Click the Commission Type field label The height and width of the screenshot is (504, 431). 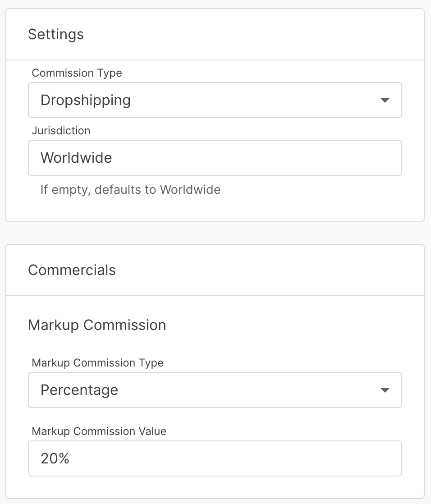(77, 73)
